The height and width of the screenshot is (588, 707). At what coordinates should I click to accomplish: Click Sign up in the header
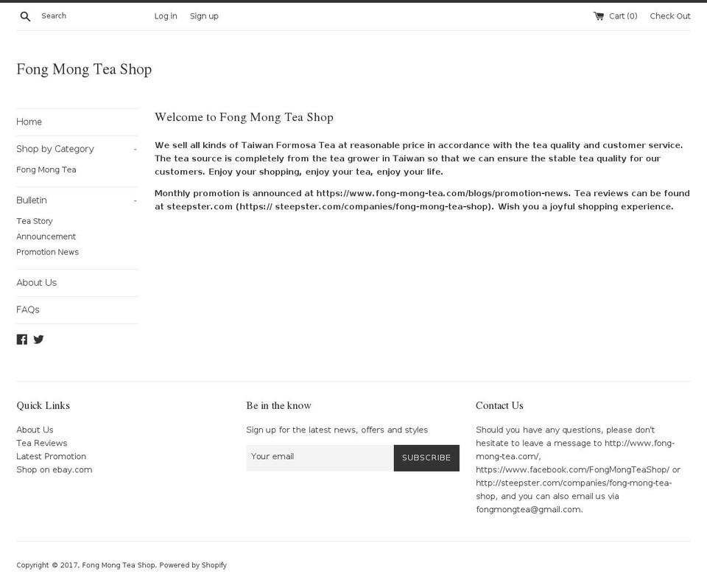point(204,15)
